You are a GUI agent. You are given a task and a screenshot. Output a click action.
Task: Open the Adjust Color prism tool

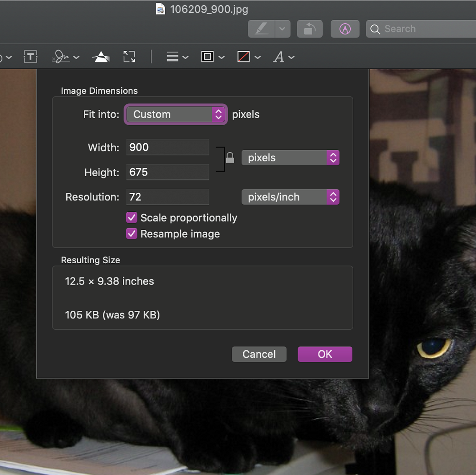pyautogui.click(x=100, y=57)
